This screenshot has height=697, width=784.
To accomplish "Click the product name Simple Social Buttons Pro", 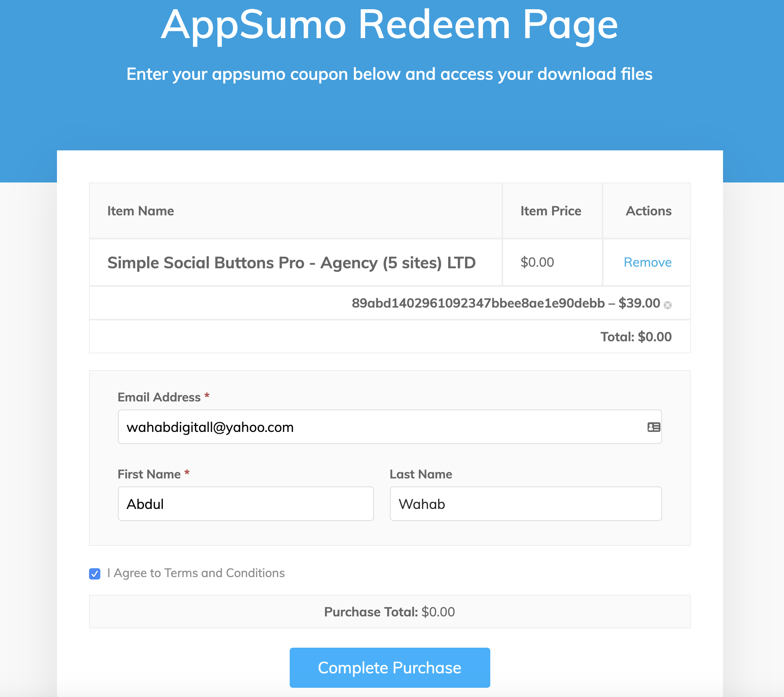I will coord(291,263).
